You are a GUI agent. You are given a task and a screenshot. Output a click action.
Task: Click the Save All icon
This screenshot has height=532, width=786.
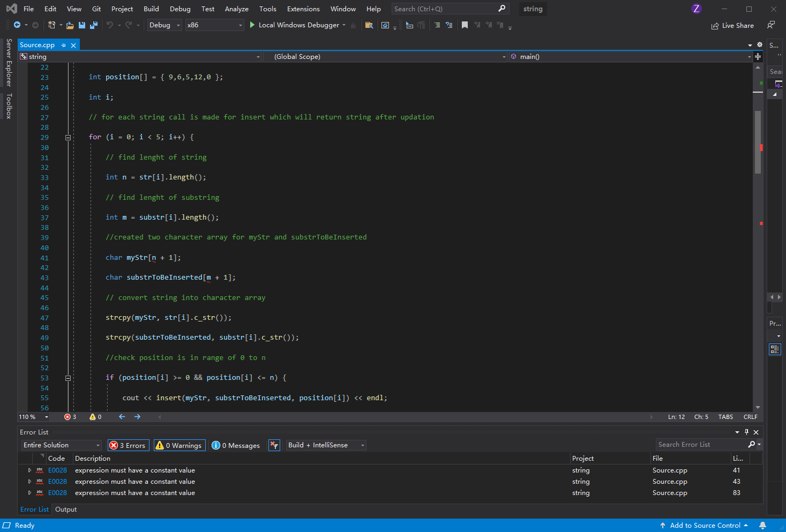tap(93, 25)
